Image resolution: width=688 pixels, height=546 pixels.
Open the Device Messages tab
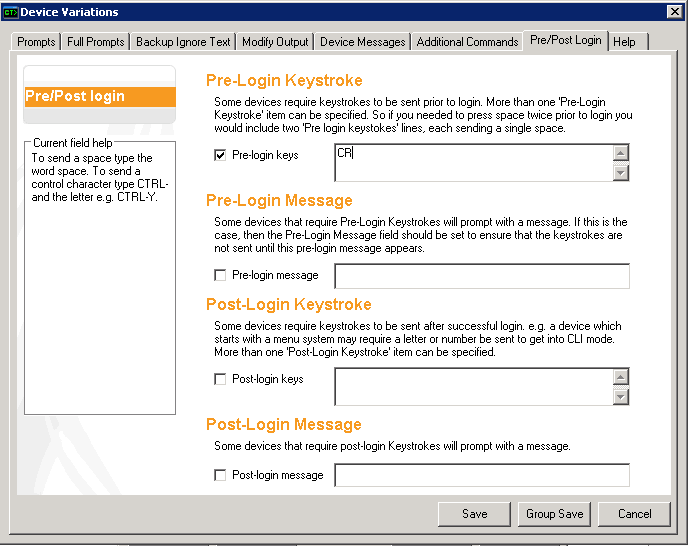362,42
